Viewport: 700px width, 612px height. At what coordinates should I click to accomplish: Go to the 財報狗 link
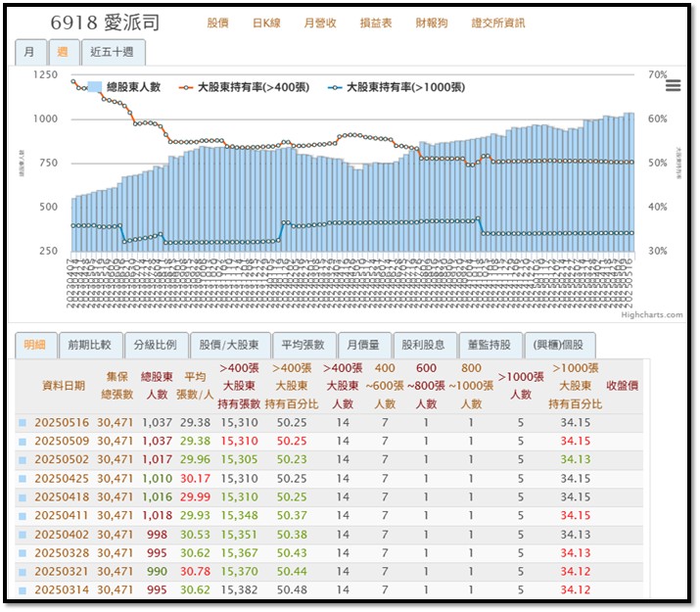[x=432, y=23]
